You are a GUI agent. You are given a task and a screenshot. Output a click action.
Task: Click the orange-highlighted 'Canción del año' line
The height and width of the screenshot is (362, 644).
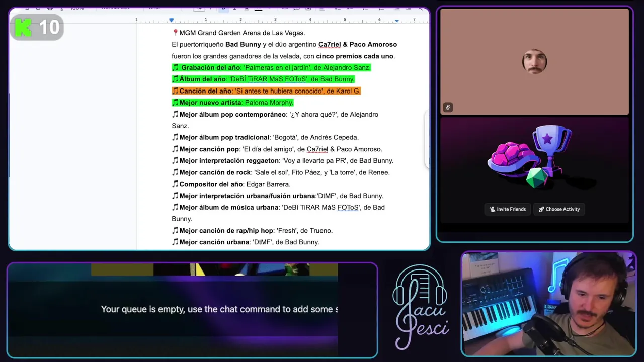click(x=266, y=91)
